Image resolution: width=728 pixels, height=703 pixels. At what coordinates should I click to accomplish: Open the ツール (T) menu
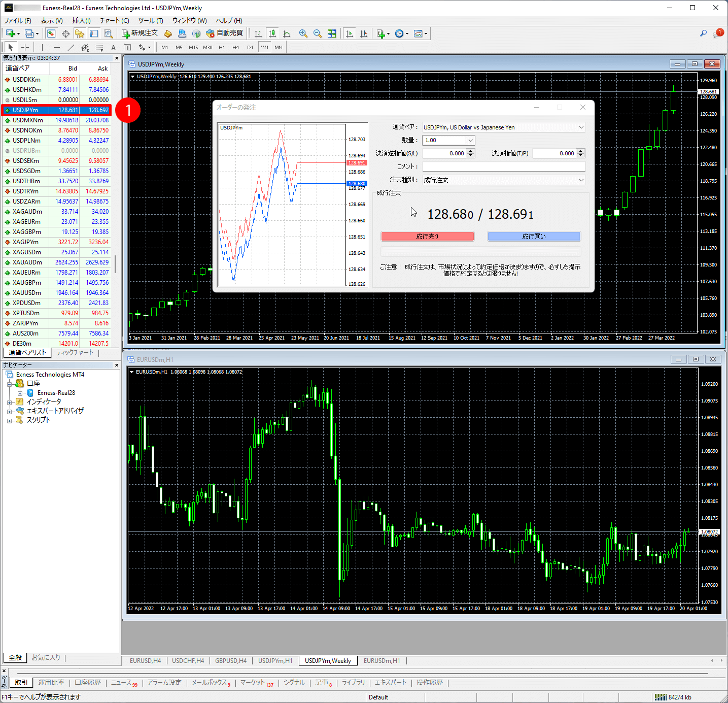tap(151, 20)
